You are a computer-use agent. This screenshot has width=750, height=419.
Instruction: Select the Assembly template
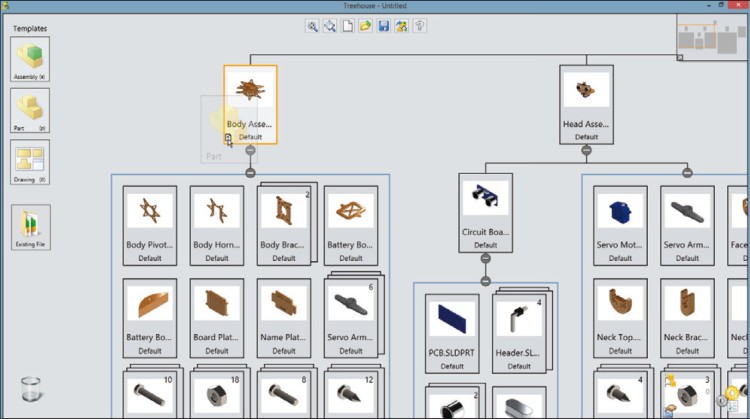30,59
